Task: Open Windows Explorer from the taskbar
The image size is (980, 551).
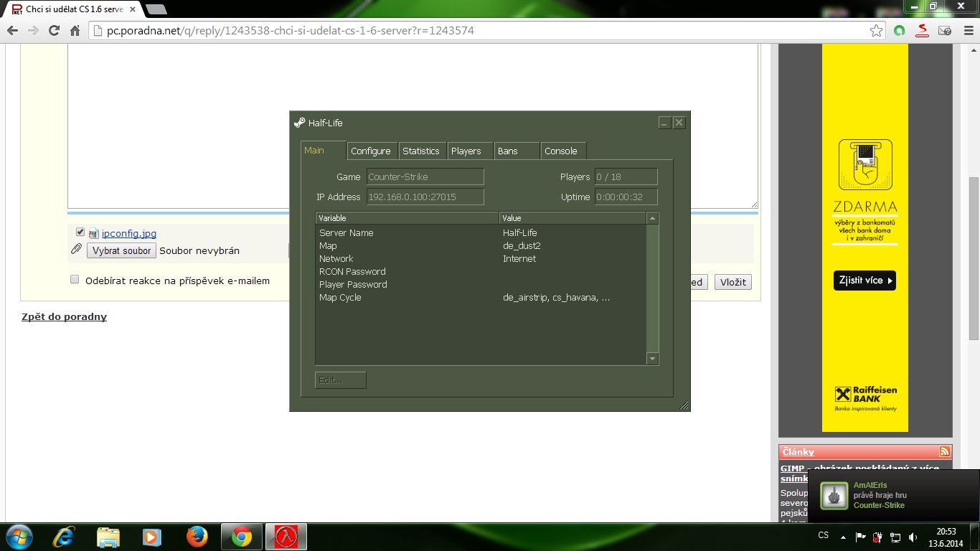Action: [x=108, y=537]
